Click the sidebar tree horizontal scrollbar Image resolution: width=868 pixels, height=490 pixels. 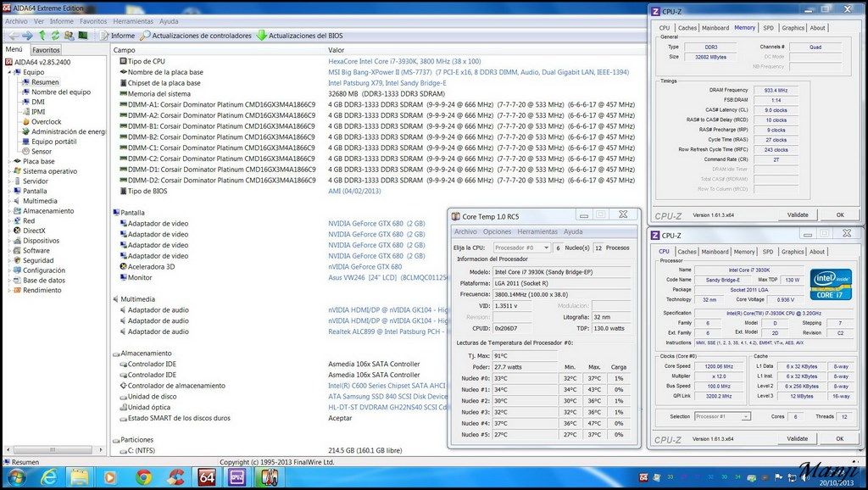[53, 449]
